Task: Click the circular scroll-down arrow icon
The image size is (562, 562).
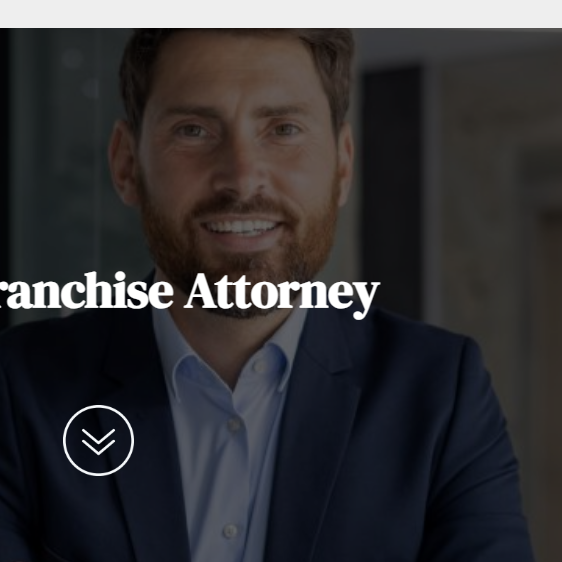Action: coord(99,440)
